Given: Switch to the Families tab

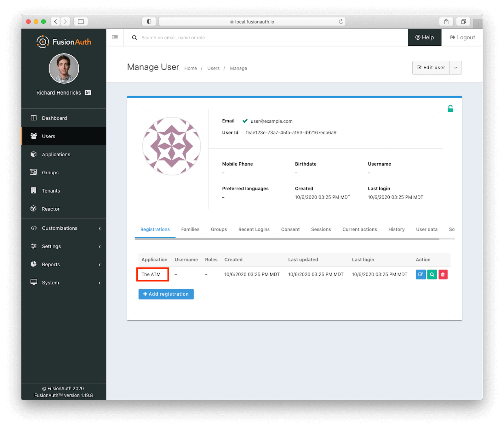Looking at the screenshot, I should point(190,229).
